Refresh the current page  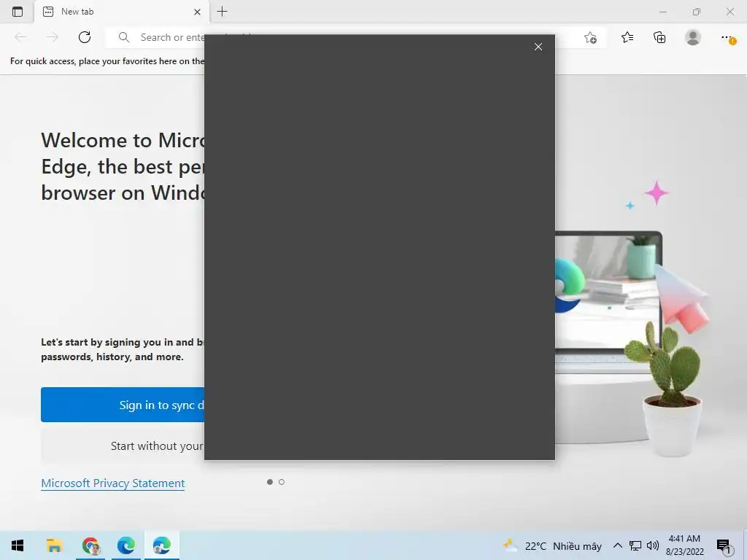coord(85,37)
